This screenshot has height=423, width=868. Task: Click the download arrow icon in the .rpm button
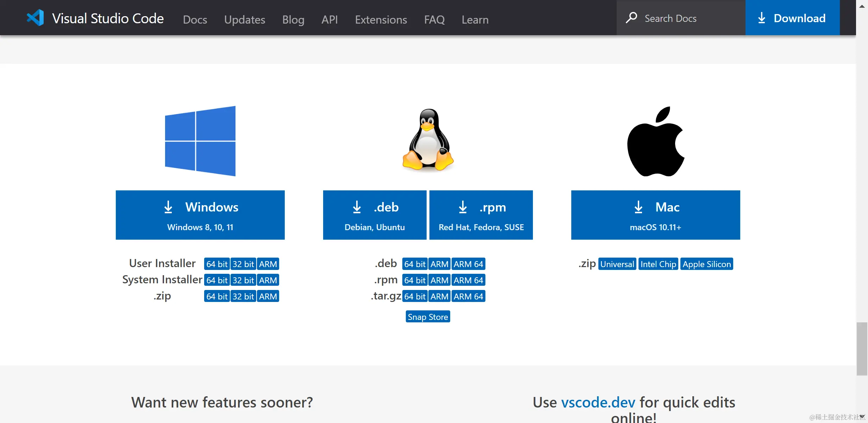463,207
